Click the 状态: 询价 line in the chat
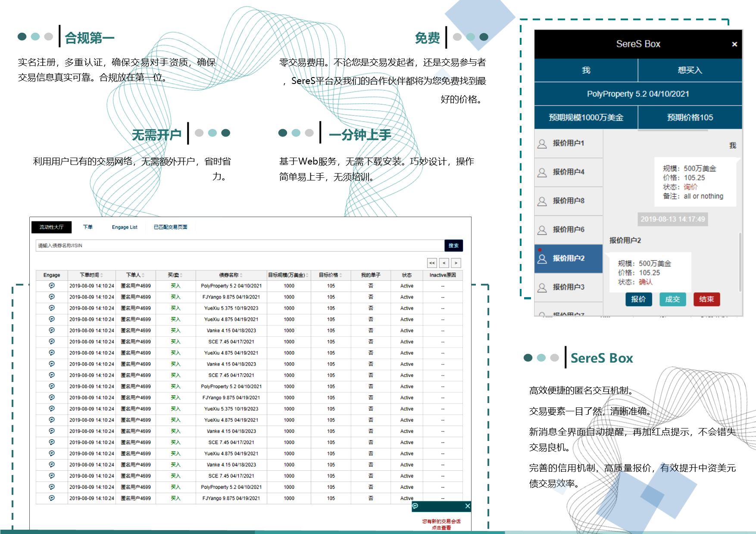 click(680, 187)
